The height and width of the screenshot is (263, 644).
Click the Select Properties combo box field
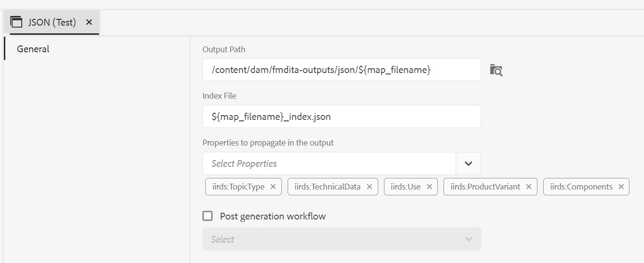[329, 163]
